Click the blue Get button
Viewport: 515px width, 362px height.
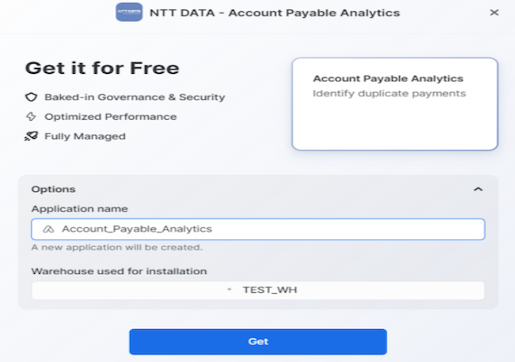coord(258,342)
